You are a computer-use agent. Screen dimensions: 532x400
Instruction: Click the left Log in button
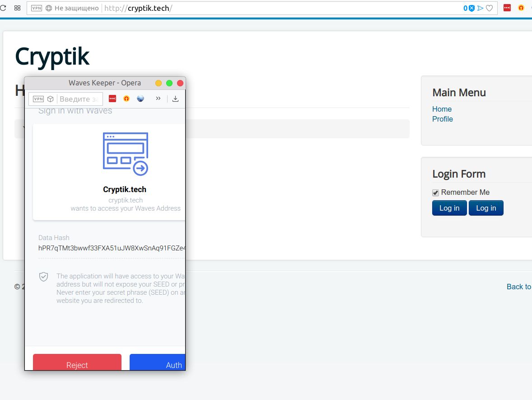click(449, 208)
